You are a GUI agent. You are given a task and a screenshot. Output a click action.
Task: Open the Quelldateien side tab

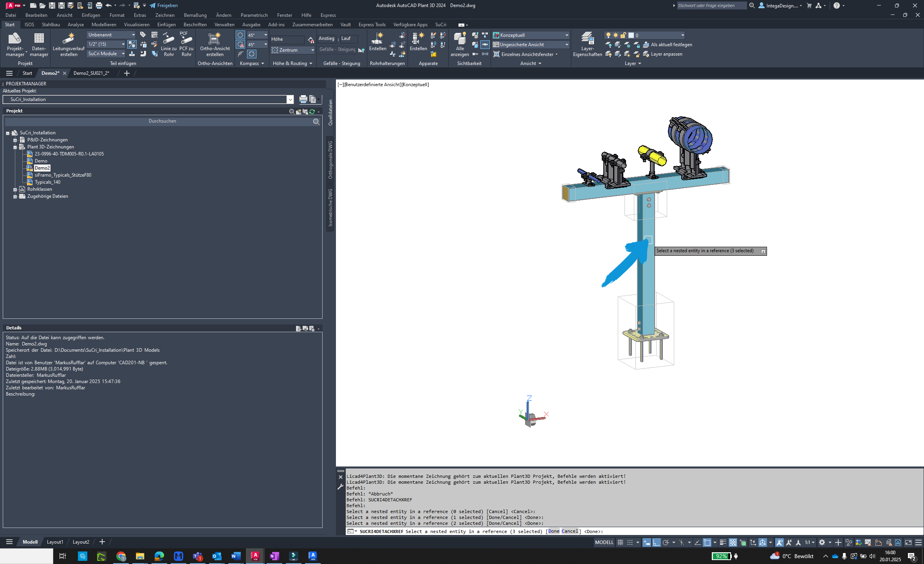[x=330, y=112]
